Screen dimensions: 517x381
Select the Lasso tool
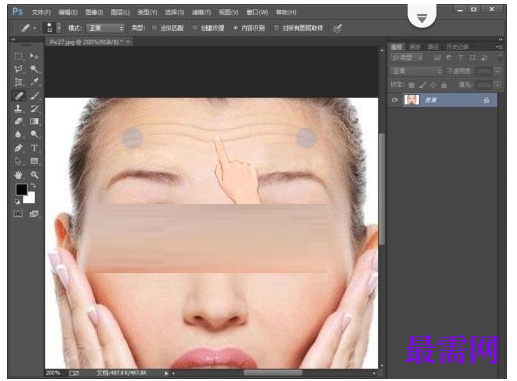click(18, 69)
